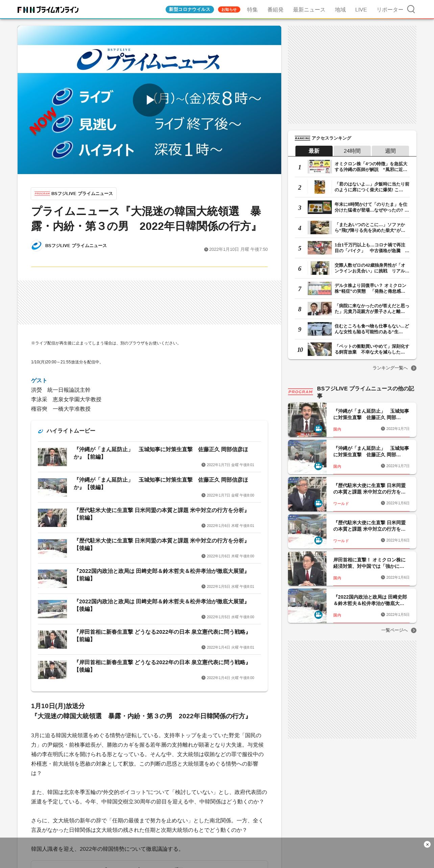Click the search magnifier icon
This screenshot has width=434, height=868.
coord(411,9)
